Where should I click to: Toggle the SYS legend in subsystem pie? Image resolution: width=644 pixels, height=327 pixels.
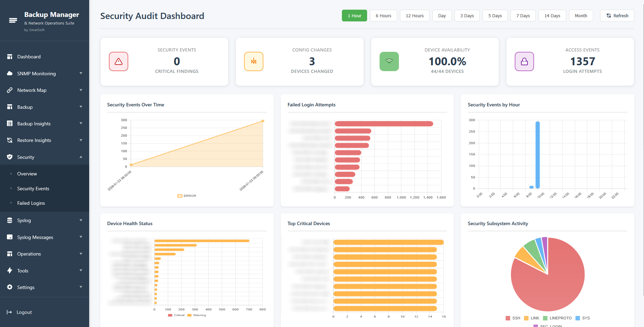pyautogui.click(x=583, y=318)
